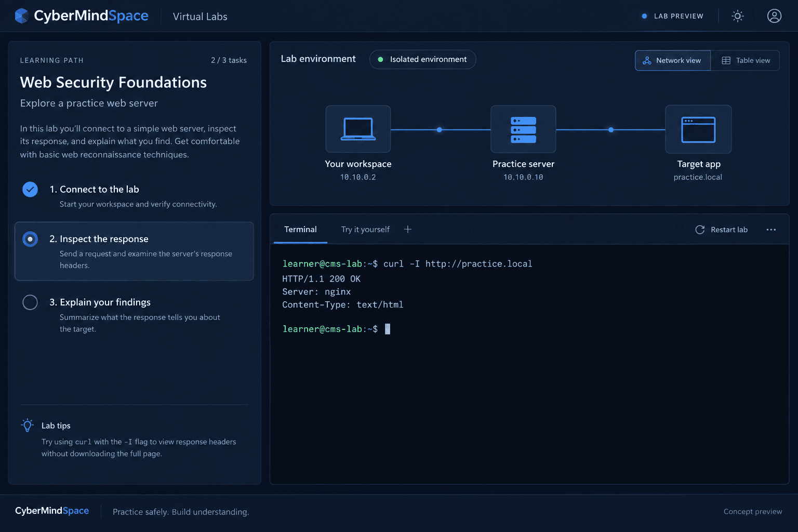798x532 pixels.
Task: Click the terminal command prompt cursor
Action: coord(388,329)
